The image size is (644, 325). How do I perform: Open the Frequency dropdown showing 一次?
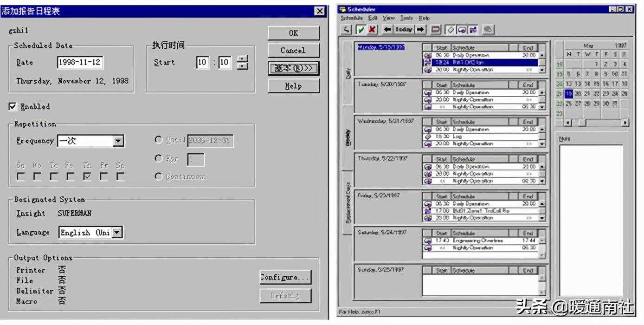click(x=91, y=141)
